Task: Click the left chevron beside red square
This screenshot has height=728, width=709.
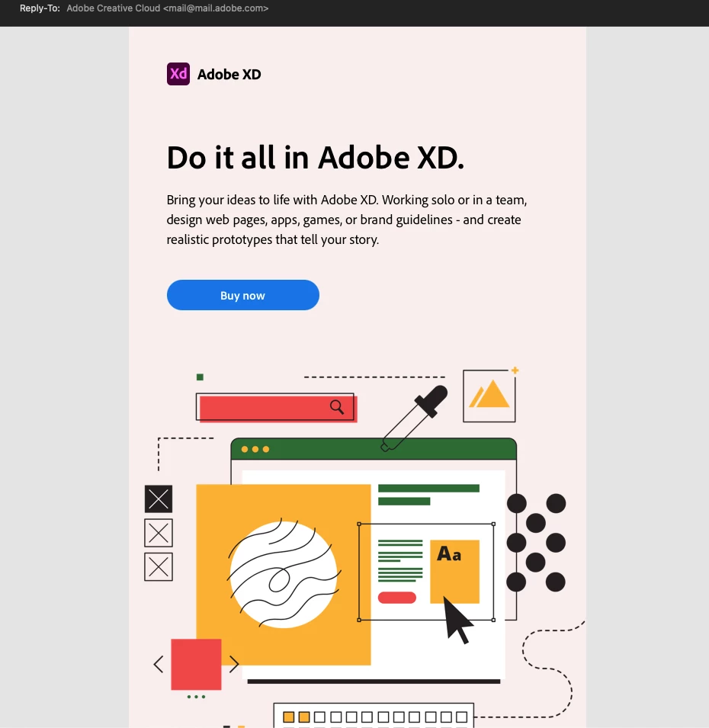Action: 159,664
